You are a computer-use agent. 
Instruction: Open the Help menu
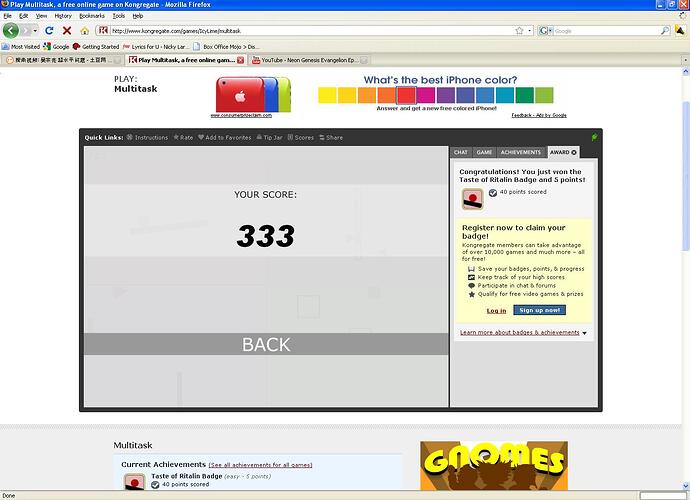[x=138, y=16]
